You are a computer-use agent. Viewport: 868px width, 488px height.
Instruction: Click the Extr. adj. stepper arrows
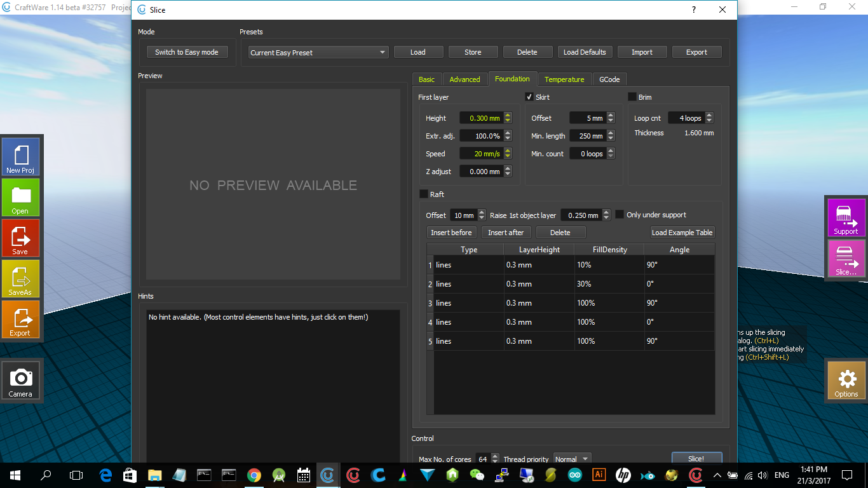508,135
